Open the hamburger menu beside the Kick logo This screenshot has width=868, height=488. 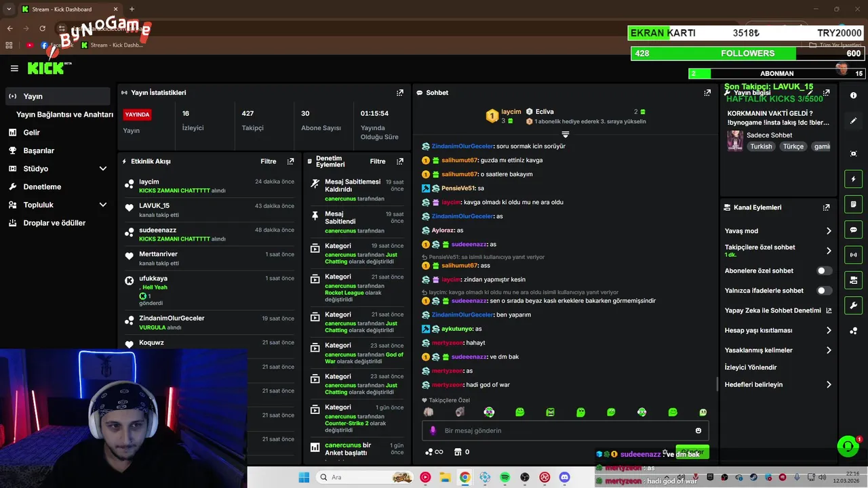(x=14, y=68)
